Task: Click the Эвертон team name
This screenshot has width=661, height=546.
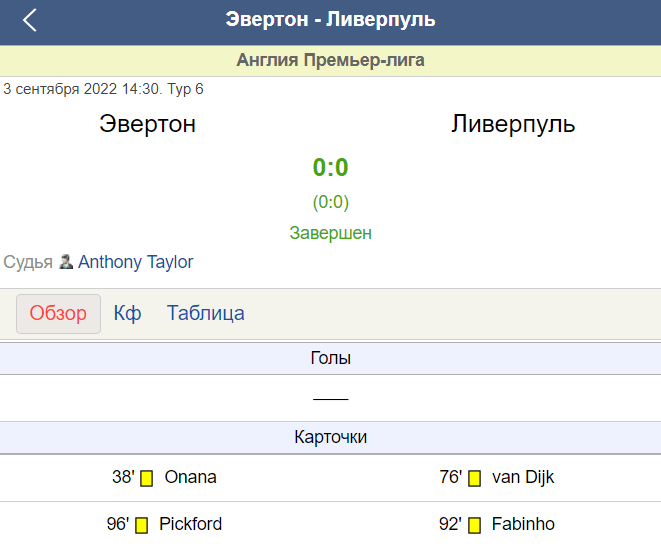Action: (148, 124)
